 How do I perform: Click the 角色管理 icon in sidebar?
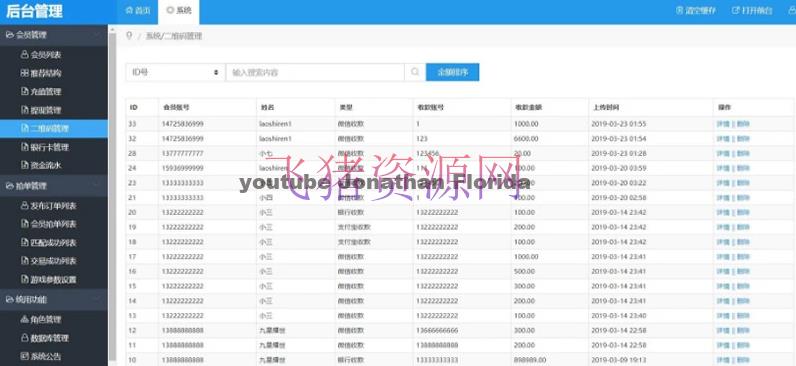click(x=24, y=319)
